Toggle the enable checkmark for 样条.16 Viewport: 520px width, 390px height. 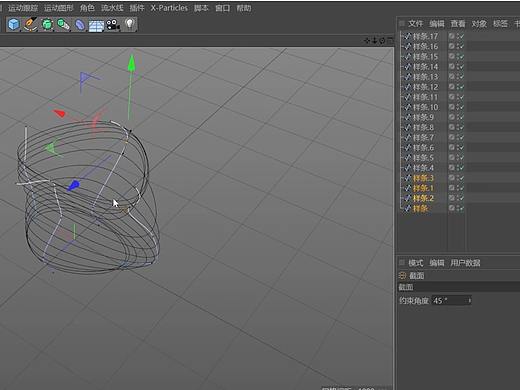point(462,46)
